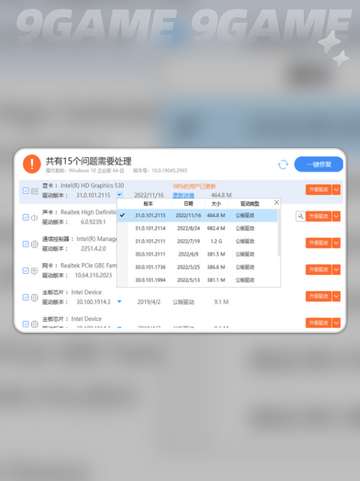360x481 pixels.
Task: Close the version list popup with the X
Action: 276,202
